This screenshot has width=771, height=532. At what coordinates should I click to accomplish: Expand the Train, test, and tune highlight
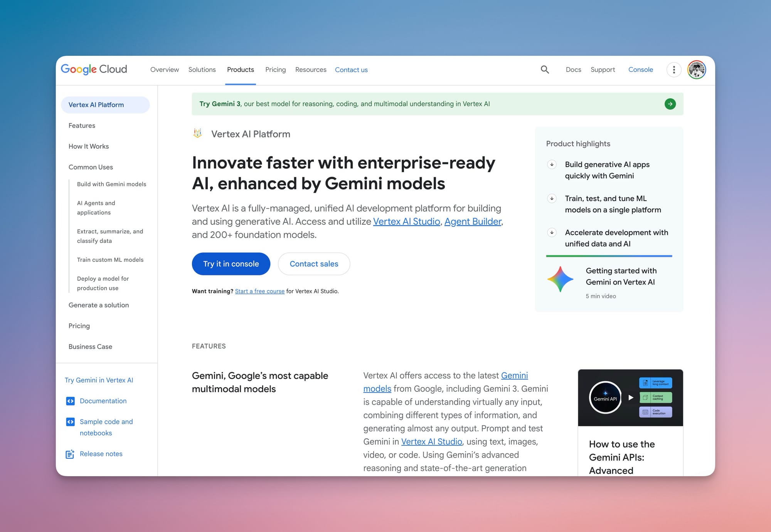(x=552, y=199)
